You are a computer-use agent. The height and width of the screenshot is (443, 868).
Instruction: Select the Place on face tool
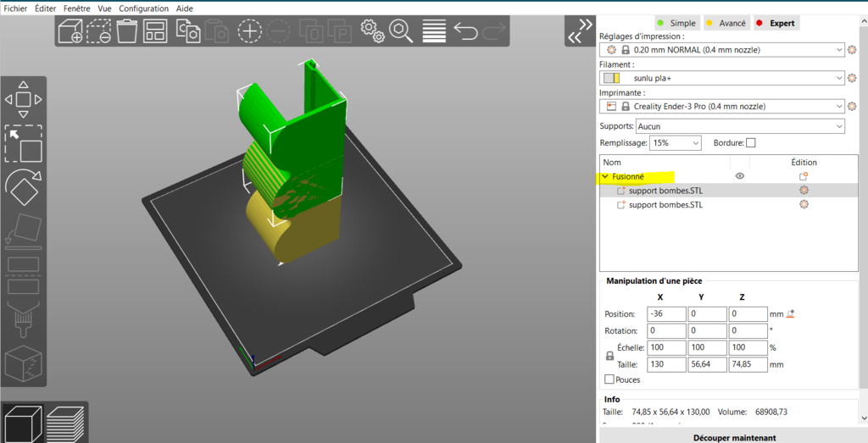point(23,230)
